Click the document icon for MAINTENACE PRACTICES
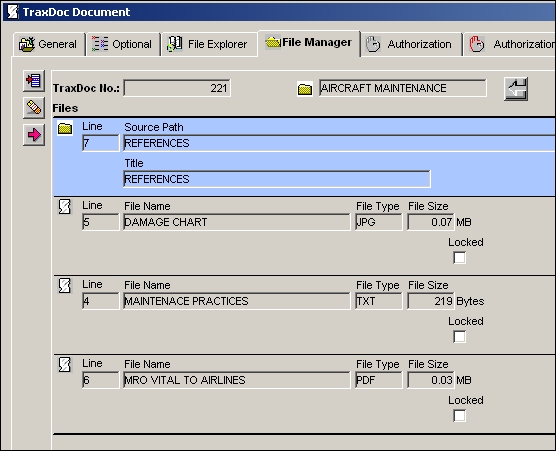 pyautogui.click(x=65, y=286)
